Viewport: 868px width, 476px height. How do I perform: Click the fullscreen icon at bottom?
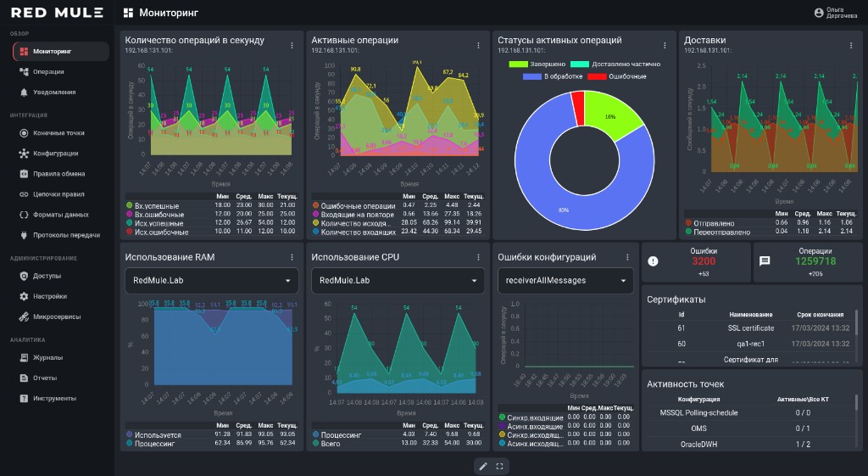coord(499,467)
